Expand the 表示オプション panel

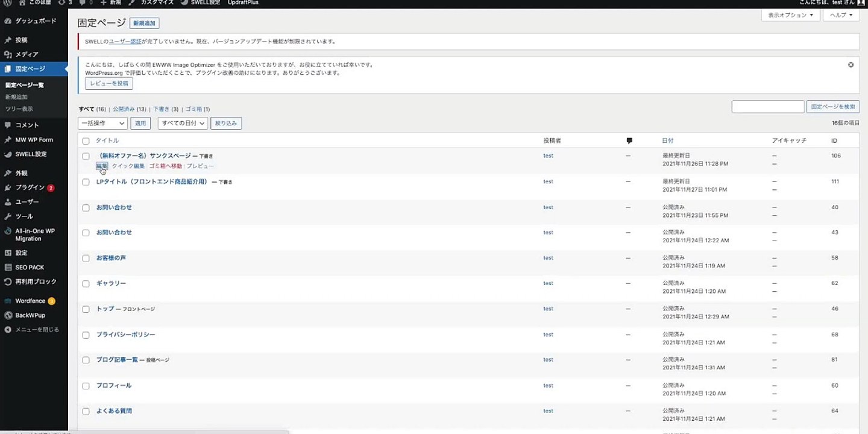coord(790,15)
